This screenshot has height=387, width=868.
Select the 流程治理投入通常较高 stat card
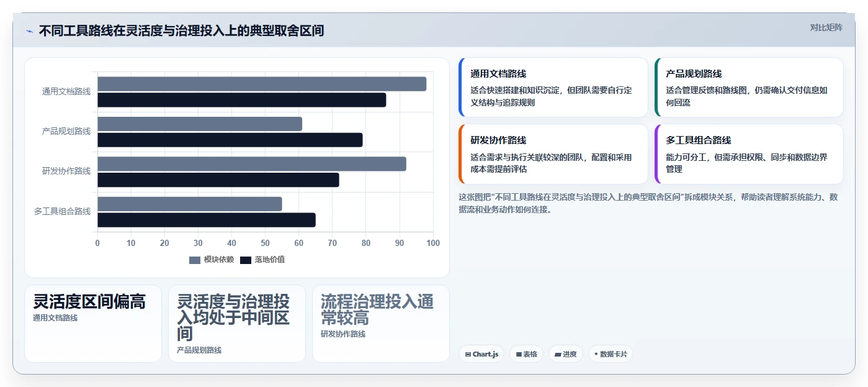point(381,324)
